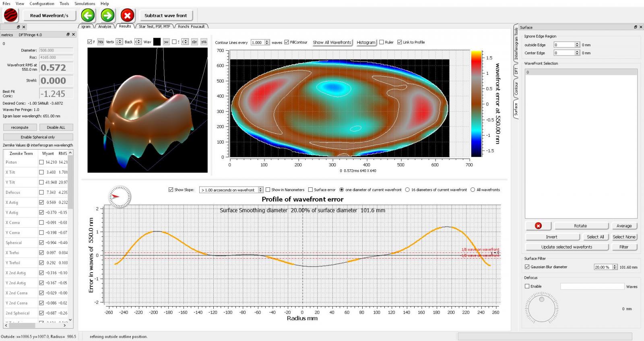Click the Show All Wavefronts button
The height and width of the screenshot is (341, 644).
(x=332, y=42)
